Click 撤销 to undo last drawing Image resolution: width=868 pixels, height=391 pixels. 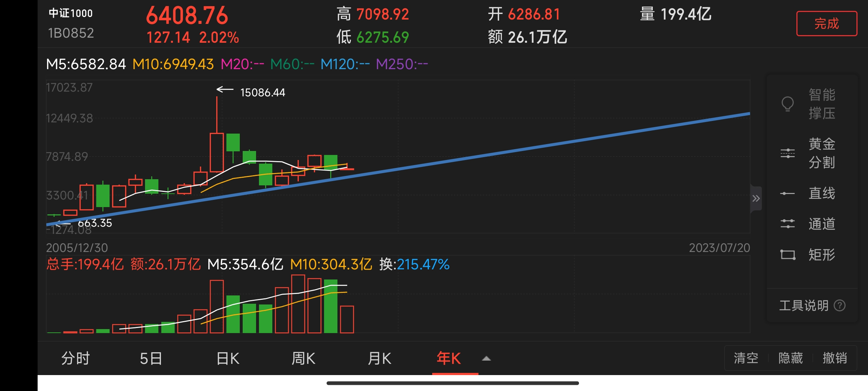(x=835, y=358)
